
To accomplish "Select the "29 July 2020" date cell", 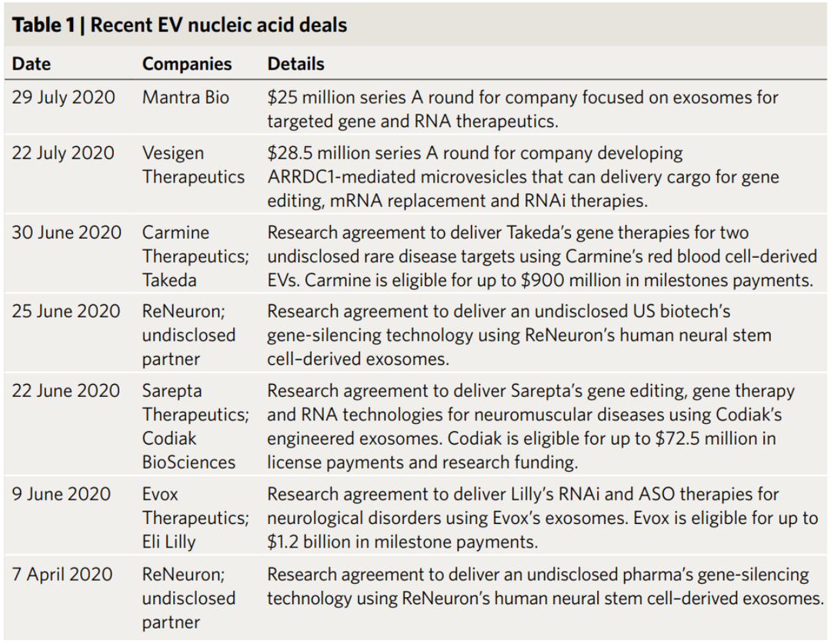I will tap(63, 98).
